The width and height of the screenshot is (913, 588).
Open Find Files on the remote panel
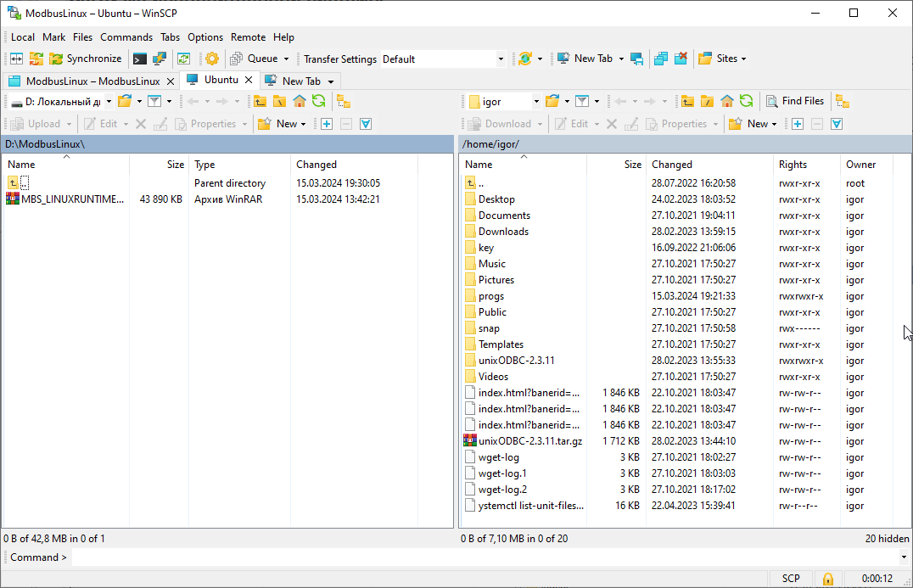[x=795, y=100]
